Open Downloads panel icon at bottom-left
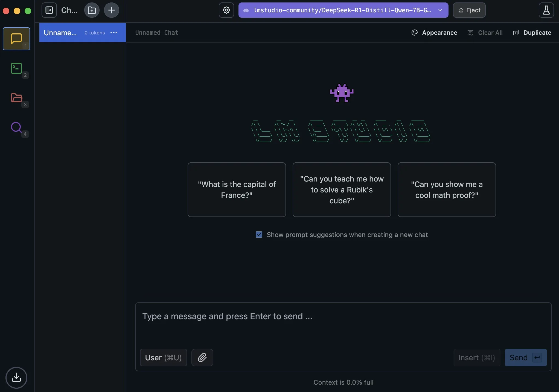The height and width of the screenshot is (392, 559). [16, 378]
